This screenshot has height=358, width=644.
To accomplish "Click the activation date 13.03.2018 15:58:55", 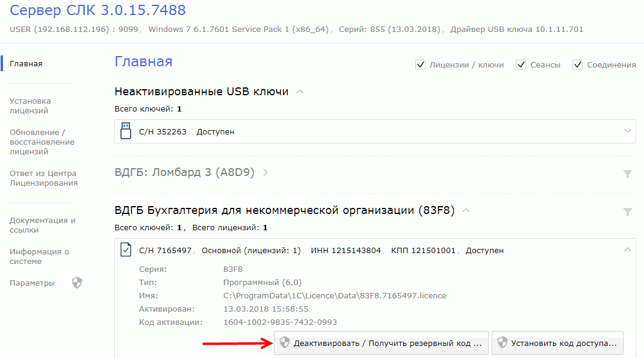I will pyautogui.click(x=266, y=309).
